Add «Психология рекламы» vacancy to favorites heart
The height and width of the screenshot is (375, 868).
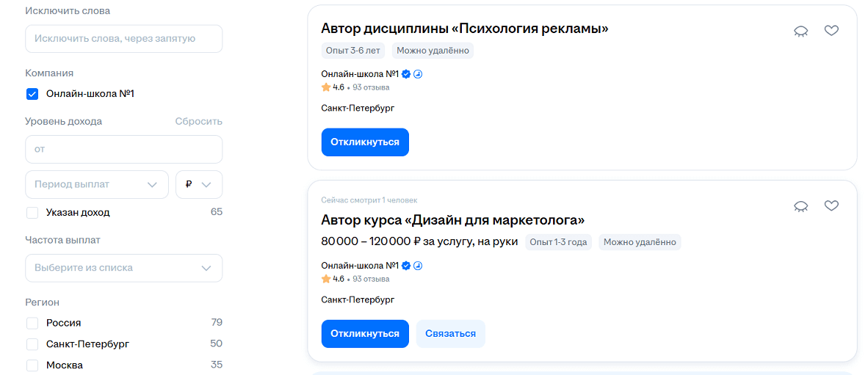click(831, 31)
